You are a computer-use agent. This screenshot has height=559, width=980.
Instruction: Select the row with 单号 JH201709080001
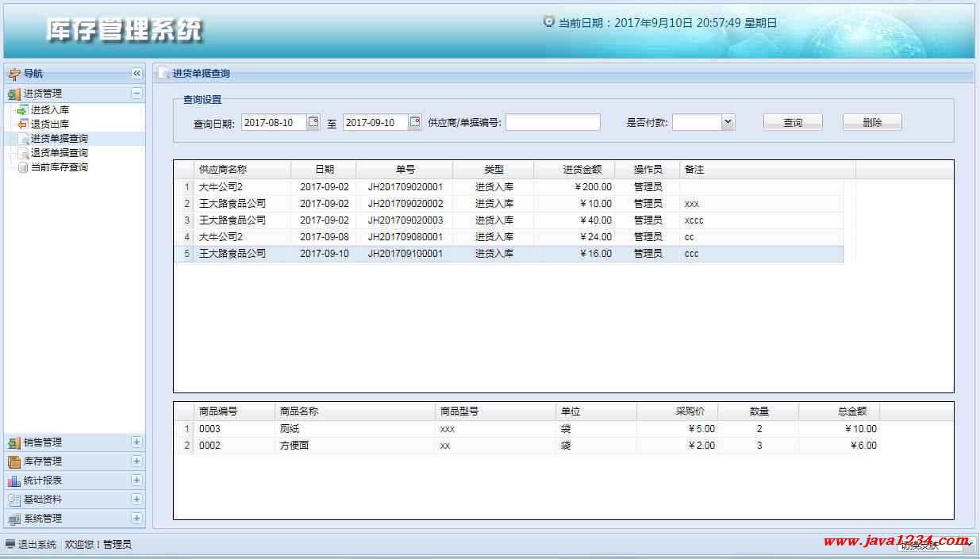point(405,237)
